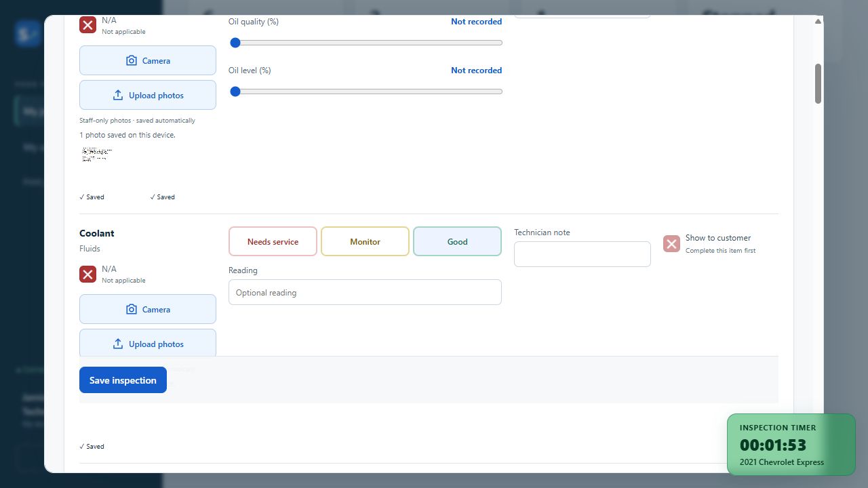Click the 00:01:53 inspection timer readout
This screenshot has height=488, width=868.
pos(773,445)
